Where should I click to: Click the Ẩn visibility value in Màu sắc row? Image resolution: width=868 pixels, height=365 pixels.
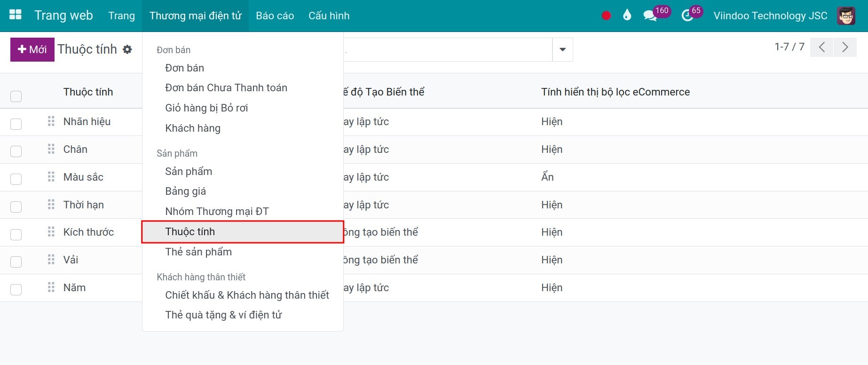pyautogui.click(x=547, y=177)
